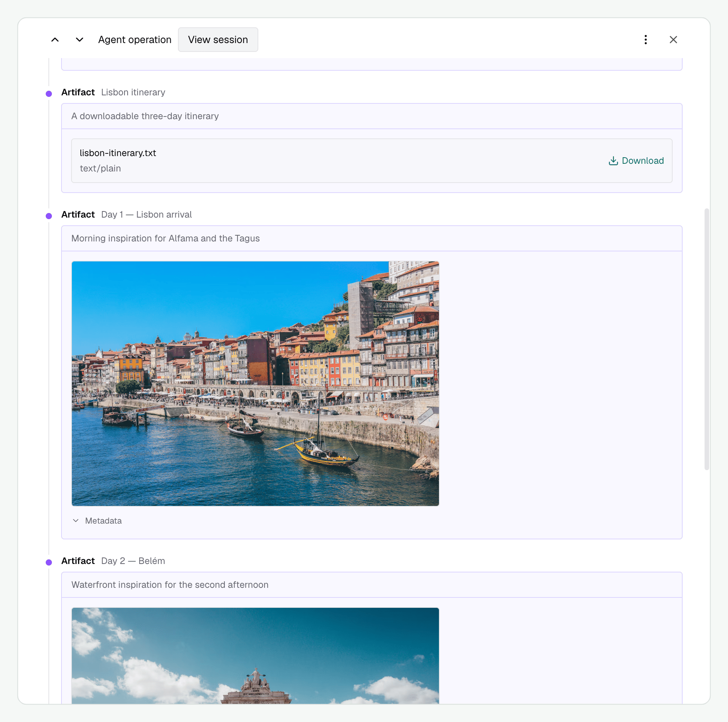Click 'Morning inspiration for Alfama and the Tagus'

pos(166,238)
